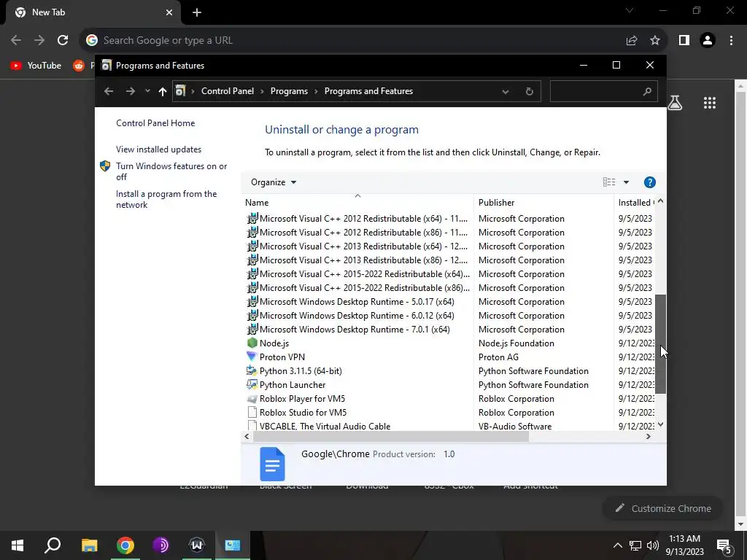
Task: Click the Roblox Studio for VM5 icon
Action: pos(252,413)
